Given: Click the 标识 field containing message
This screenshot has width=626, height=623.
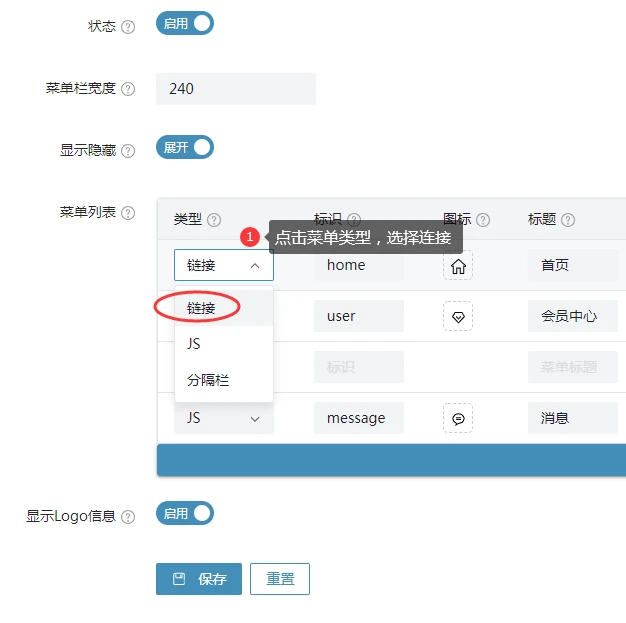Looking at the screenshot, I should (x=359, y=418).
